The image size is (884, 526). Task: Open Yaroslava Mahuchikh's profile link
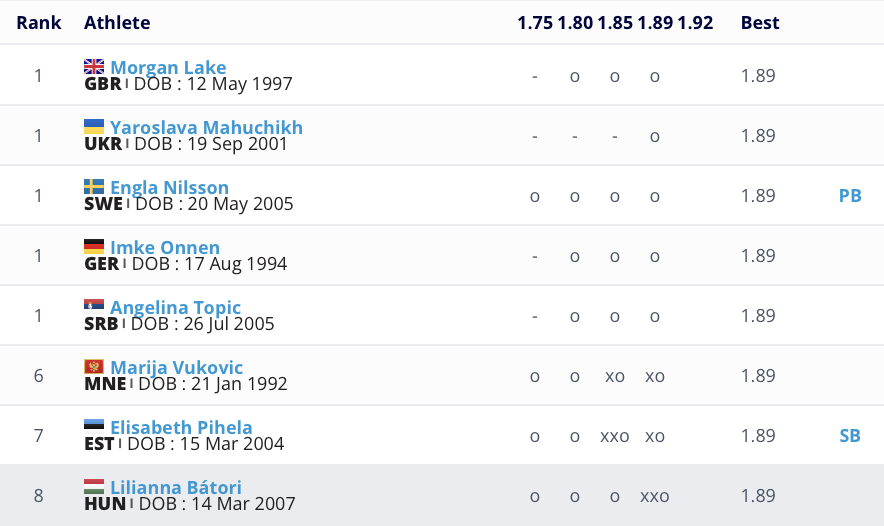point(206,128)
